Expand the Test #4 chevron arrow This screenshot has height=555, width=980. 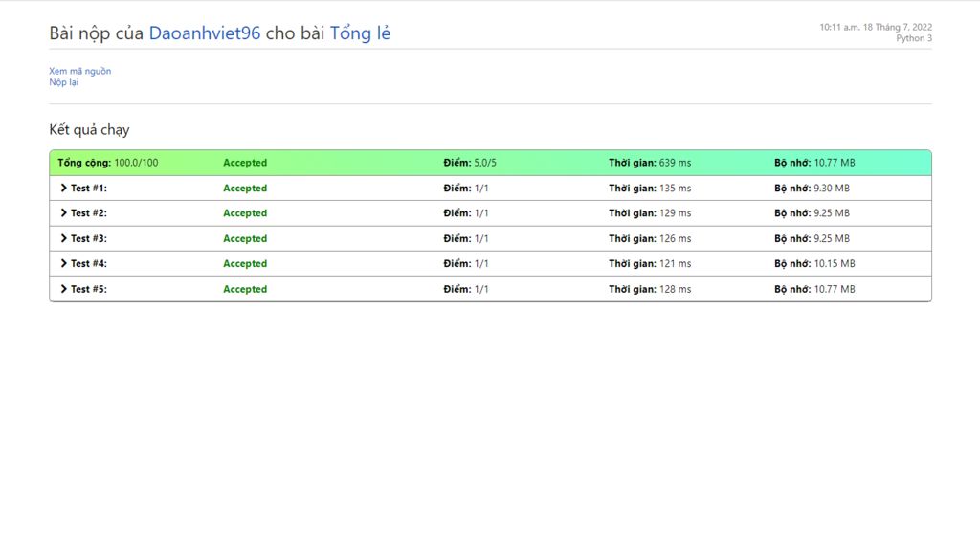click(x=63, y=263)
